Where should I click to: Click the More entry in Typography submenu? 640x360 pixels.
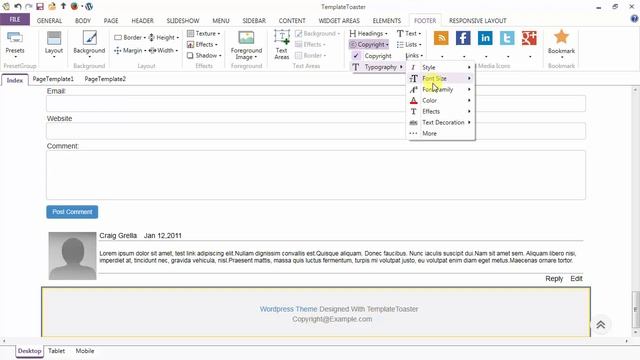[x=441, y=133]
